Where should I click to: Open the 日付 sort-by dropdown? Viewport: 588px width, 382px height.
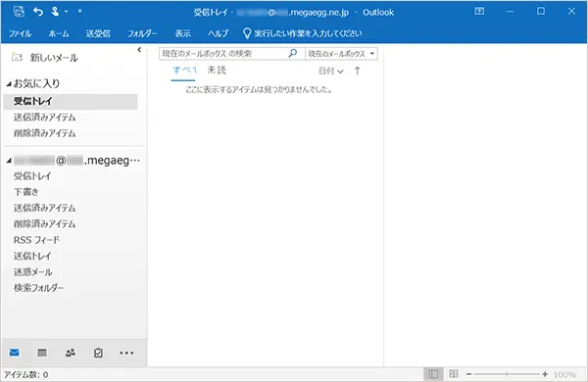coord(331,71)
